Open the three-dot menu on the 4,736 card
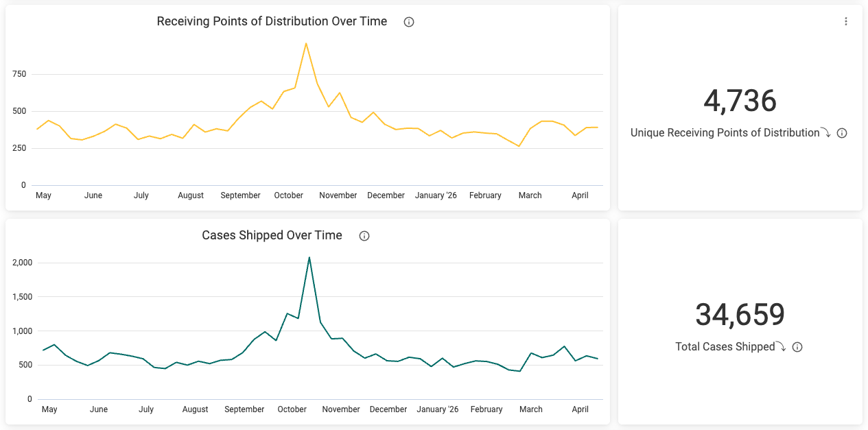Image resolution: width=868 pixels, height=430 pixels. (x=846, y=21)
